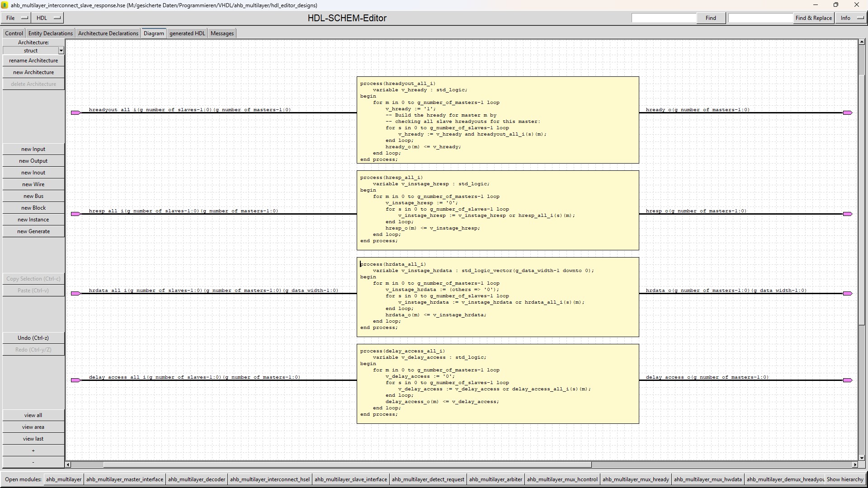Click the delay_access_all_i input port symbol
This screenshot has height=488, width=868.
(x=75, y=380)
